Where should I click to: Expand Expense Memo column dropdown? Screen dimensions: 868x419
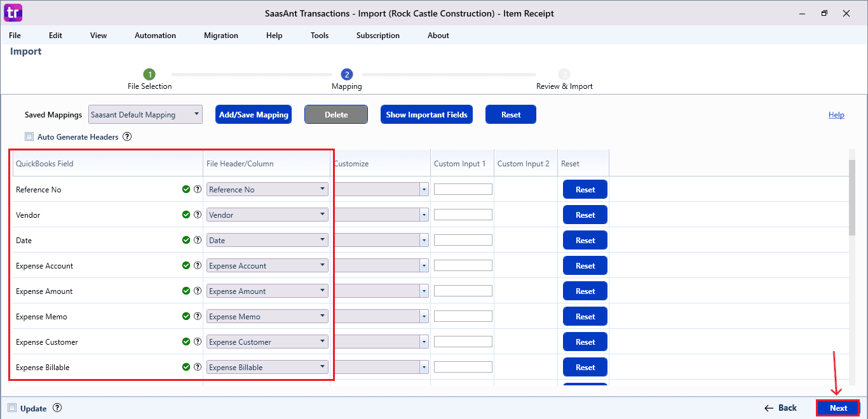(x=268, y=316)
